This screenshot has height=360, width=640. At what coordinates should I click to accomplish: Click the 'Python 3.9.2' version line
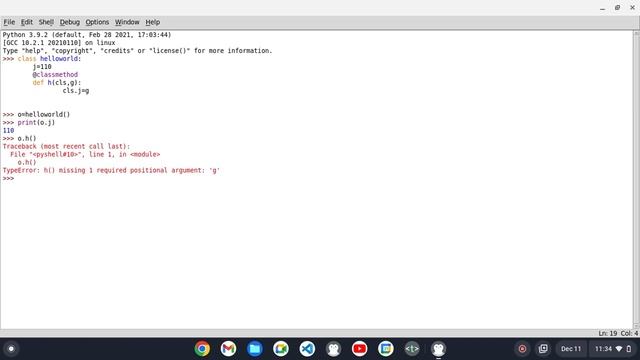click(x=87, y=35)
